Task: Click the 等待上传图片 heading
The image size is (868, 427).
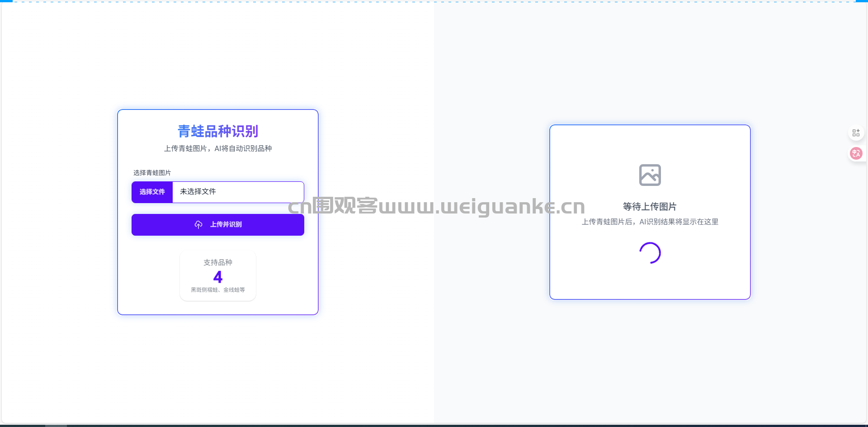Action: click(650, 207)
